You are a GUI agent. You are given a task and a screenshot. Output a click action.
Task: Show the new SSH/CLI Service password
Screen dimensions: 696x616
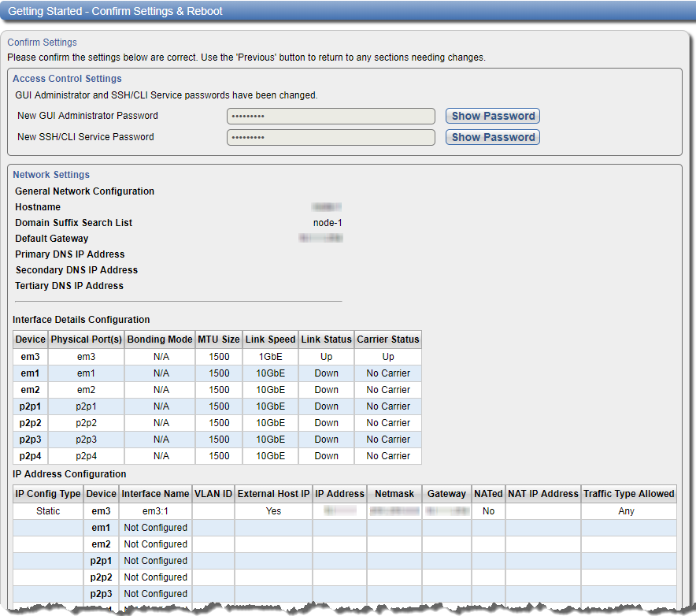click(492, 137)
